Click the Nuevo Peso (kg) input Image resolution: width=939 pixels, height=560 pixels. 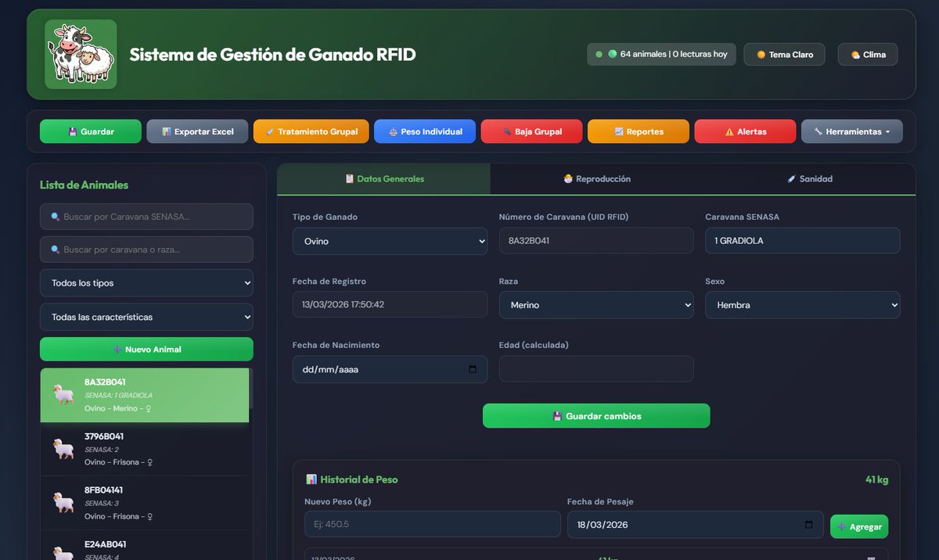pyautogui.click(x=433, y=524)
